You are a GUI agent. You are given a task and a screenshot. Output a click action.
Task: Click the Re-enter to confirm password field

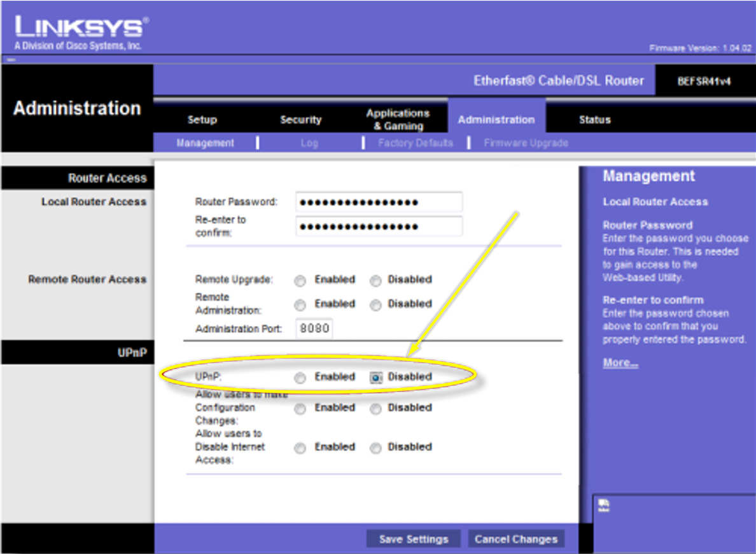(x=379, y=226)
